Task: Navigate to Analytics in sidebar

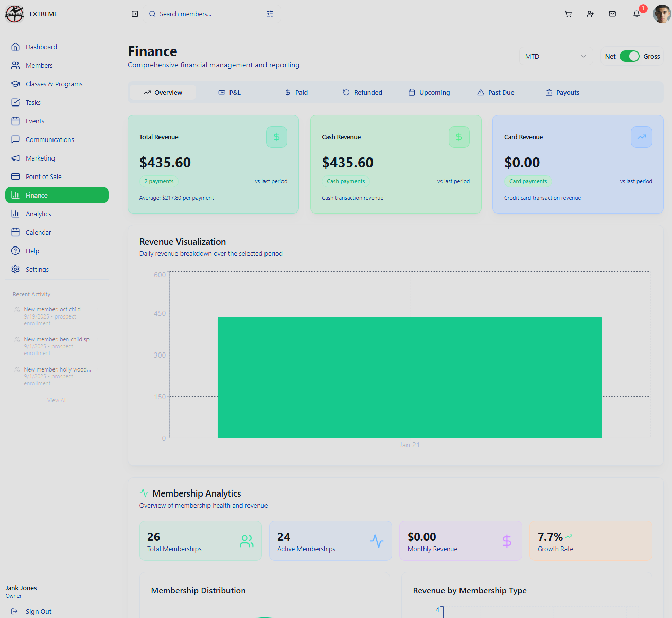Action: [57, 214]
